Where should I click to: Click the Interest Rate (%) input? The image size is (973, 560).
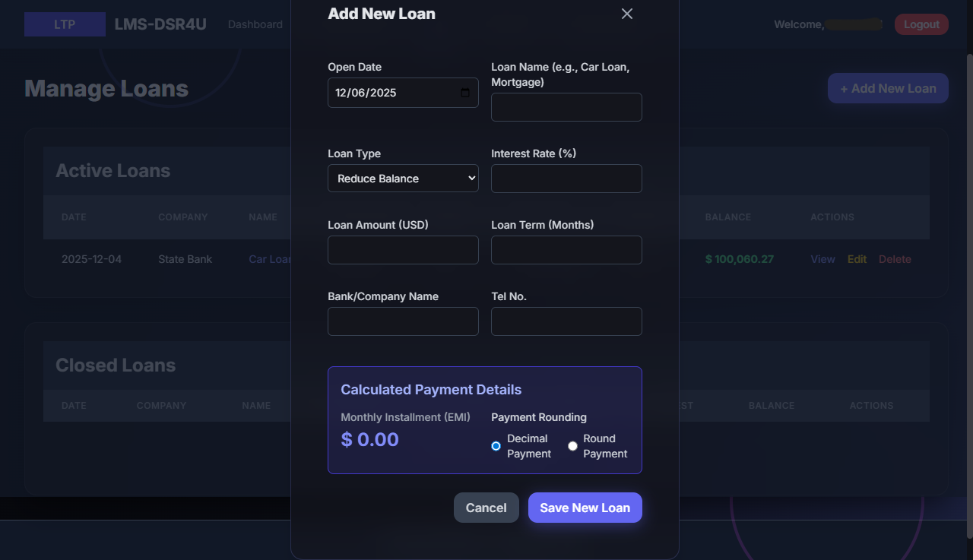566,178
